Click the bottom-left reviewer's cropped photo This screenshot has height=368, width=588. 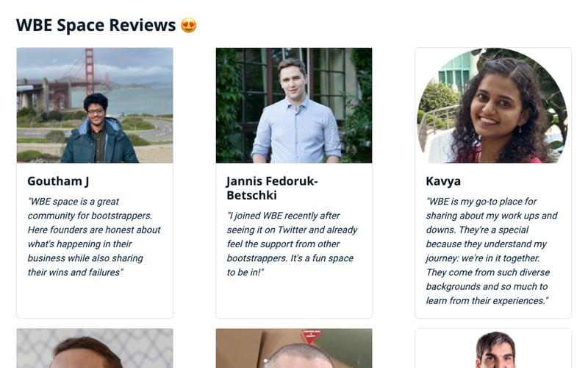pos(95,348)
